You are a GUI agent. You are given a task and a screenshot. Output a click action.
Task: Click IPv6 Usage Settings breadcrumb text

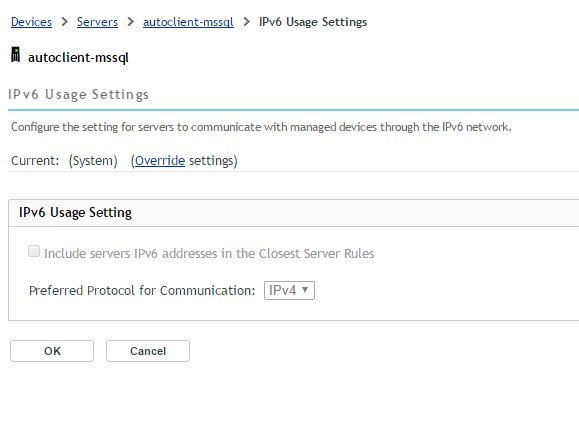point(313,22)
